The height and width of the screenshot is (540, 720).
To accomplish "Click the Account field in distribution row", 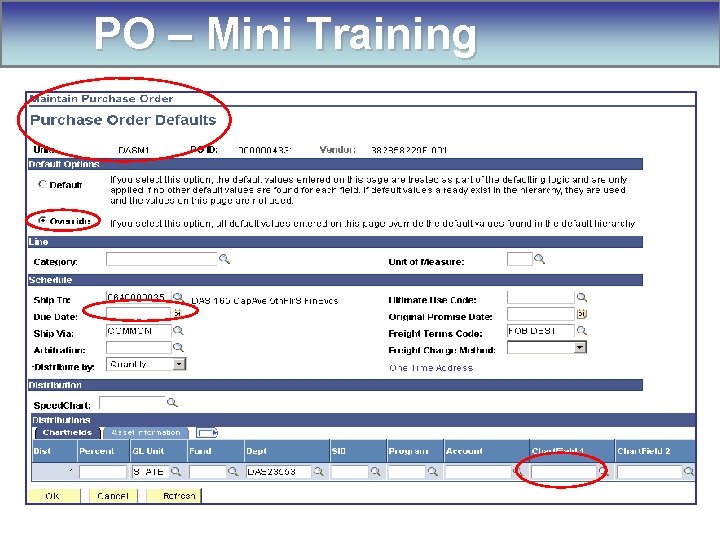I will (478, 472).
